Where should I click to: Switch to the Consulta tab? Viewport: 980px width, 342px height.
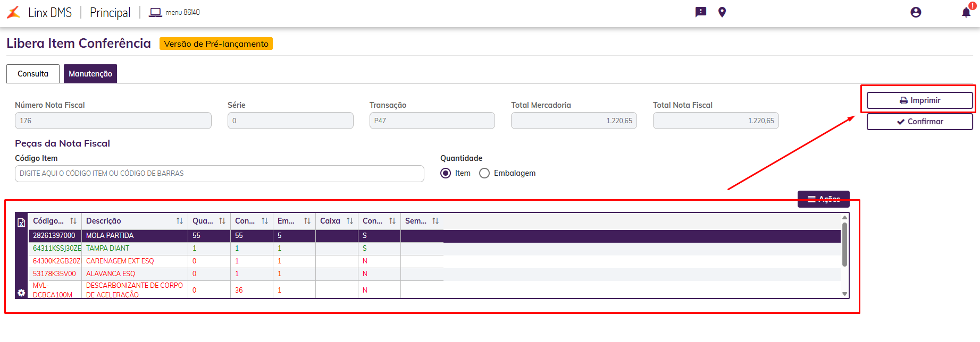click(33, 74)
